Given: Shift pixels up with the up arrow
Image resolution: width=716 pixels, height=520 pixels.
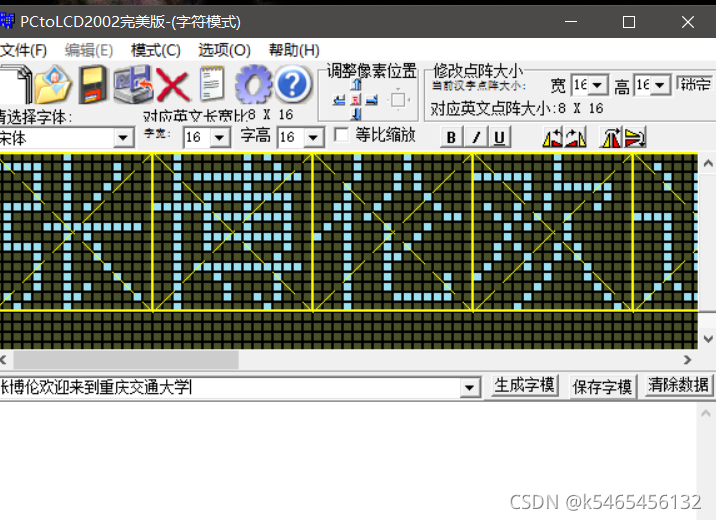Looking at the screenshot, I should [x=357, y=84].
